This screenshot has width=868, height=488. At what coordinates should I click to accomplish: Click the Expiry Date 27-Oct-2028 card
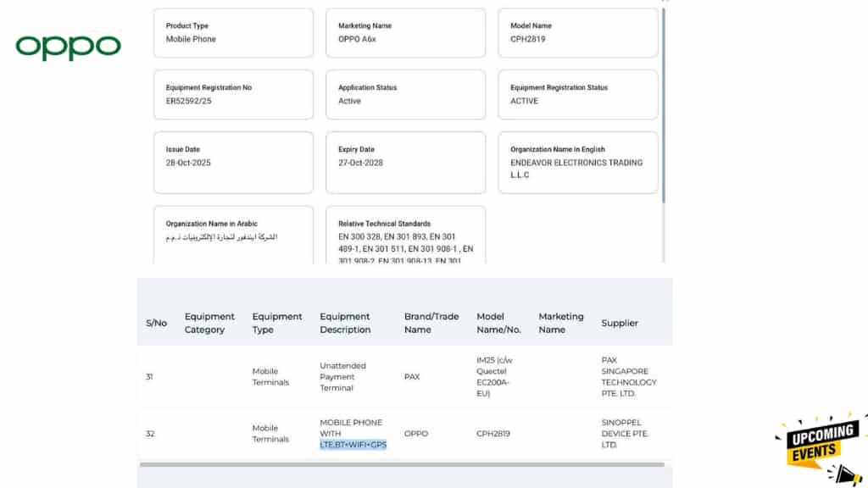coord(405,162)
